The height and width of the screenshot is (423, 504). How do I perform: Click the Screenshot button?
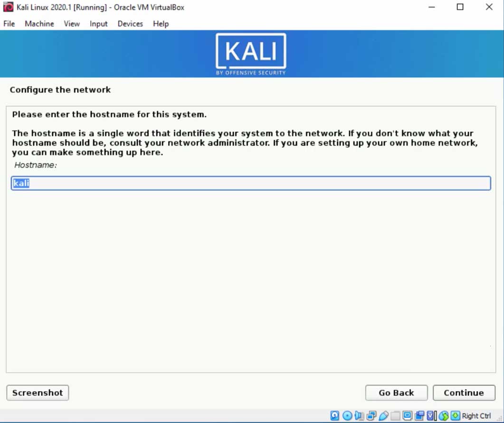coord(38,393)
